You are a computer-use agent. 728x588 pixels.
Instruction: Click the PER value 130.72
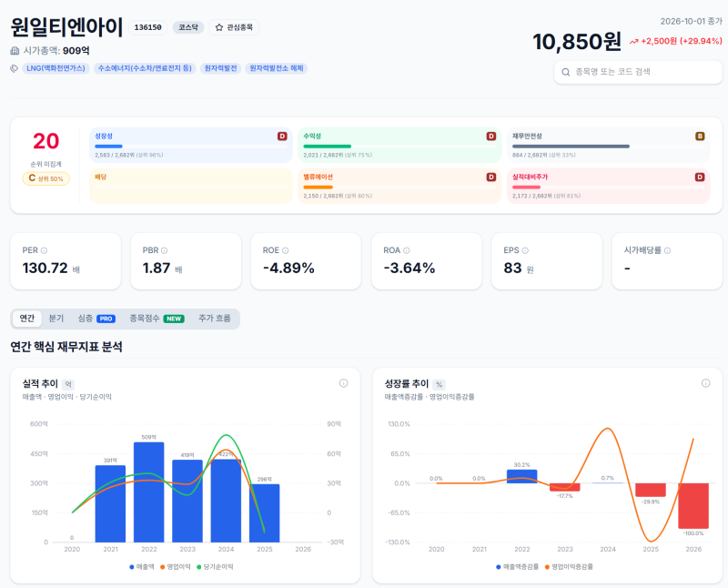click(x=45, y=268)
